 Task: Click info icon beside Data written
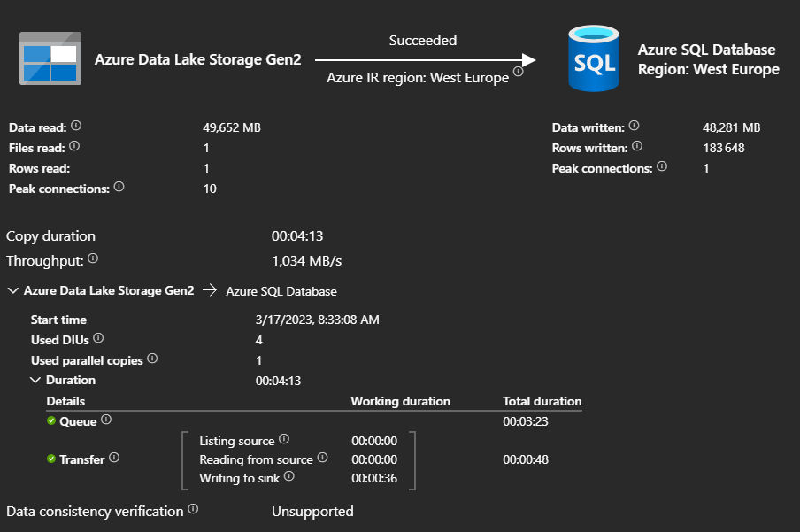tap(635, 126)
